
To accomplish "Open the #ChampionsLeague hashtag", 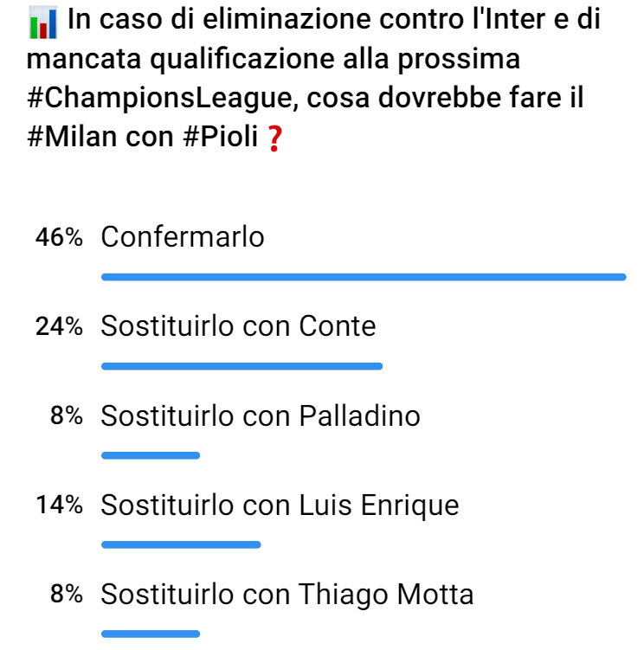I will [156, 99].
